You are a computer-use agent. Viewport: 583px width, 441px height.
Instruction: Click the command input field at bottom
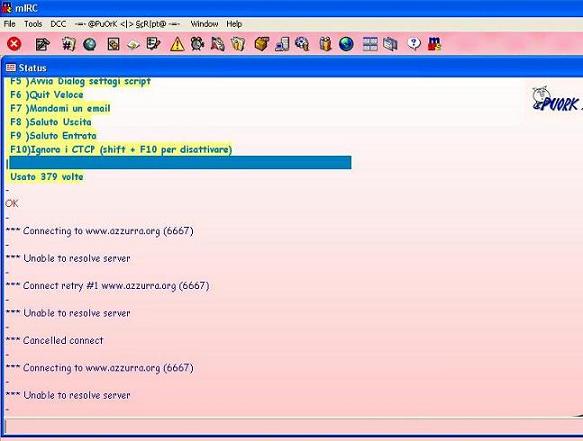294,426
